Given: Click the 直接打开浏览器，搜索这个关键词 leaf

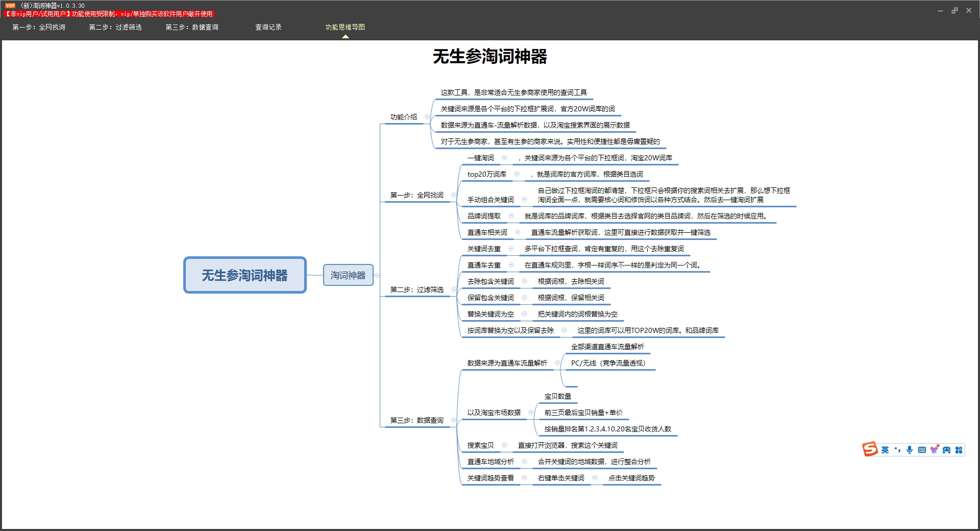Looking at the screenshot, I should tap(568, 445).
